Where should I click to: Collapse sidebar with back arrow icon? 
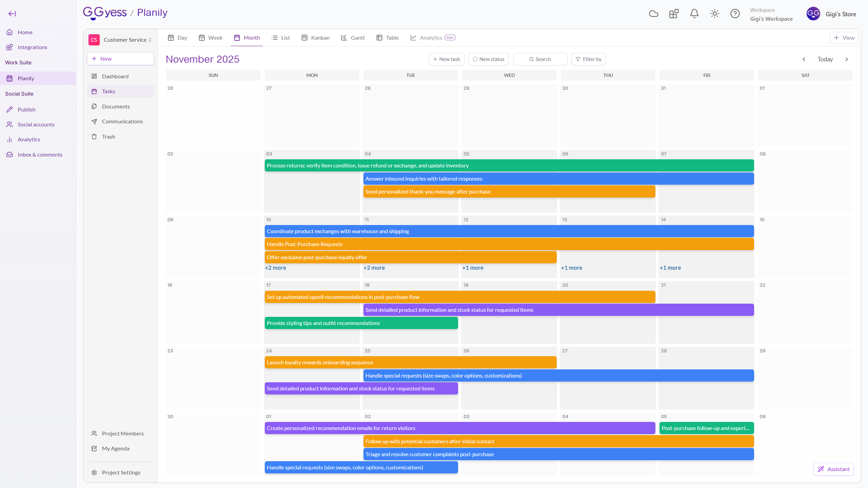[12, 14]
